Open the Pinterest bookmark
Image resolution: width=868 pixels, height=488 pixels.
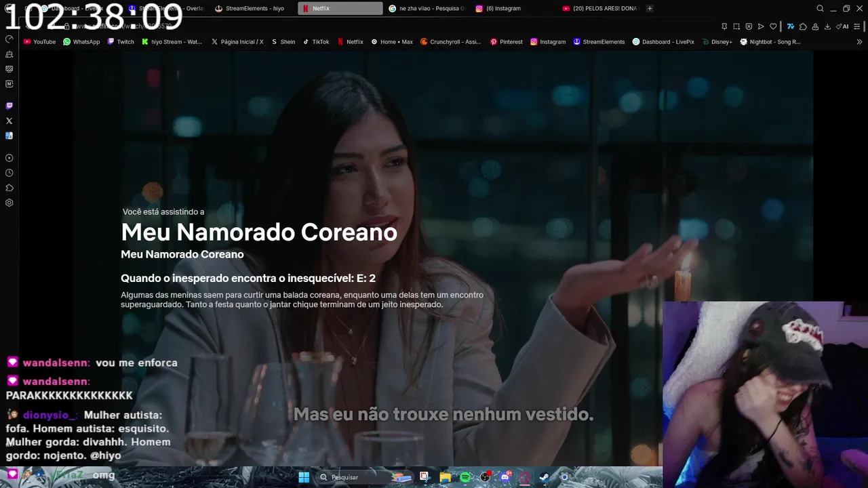tap(507, 41)
